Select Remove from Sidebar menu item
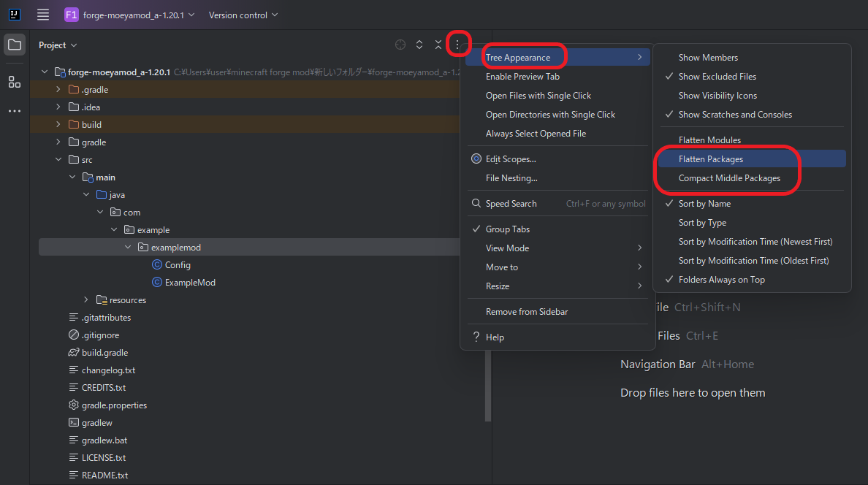868x485 pixels. click(x=526, y=312)
